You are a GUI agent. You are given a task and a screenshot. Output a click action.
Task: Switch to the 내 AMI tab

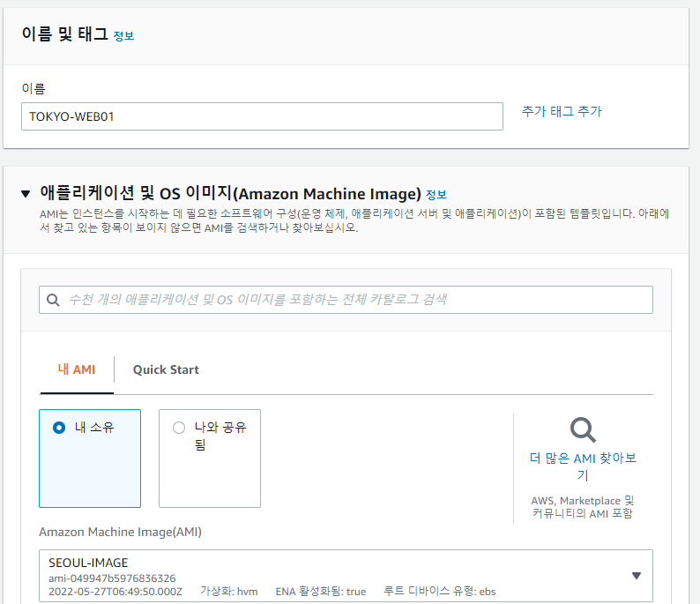coord(77,369)
